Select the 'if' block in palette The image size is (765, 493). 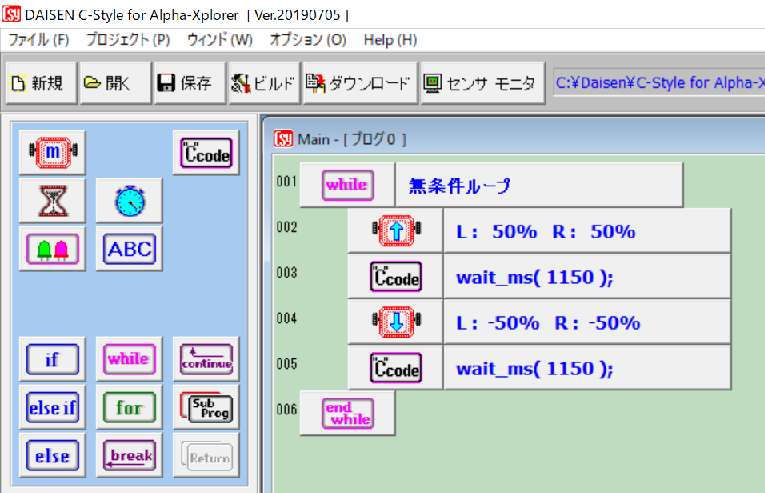(x=53, y=359)
